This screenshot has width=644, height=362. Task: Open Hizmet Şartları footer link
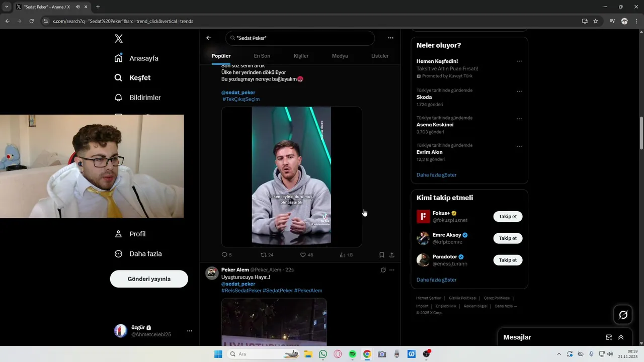[428, 298]
